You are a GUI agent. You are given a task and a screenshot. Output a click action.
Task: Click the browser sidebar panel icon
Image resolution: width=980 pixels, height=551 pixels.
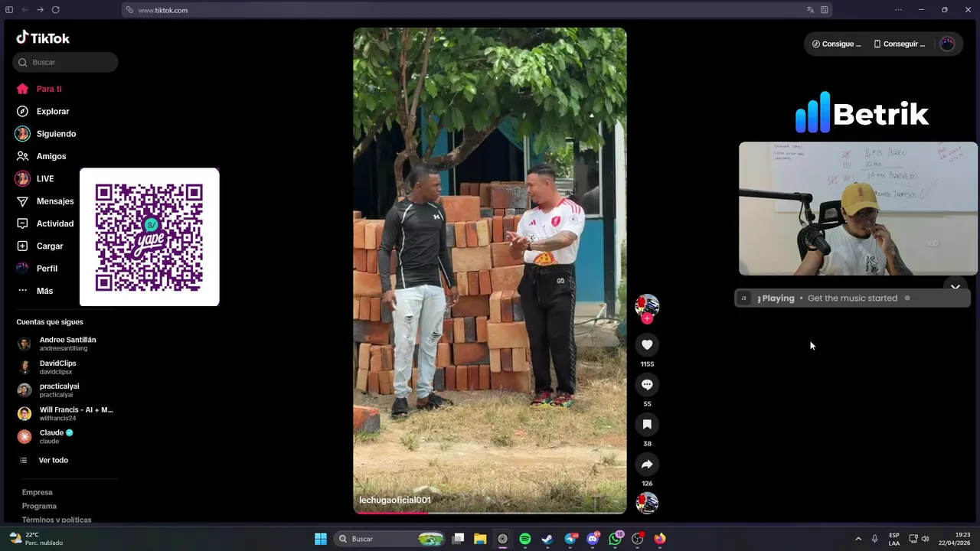point(9,10)
